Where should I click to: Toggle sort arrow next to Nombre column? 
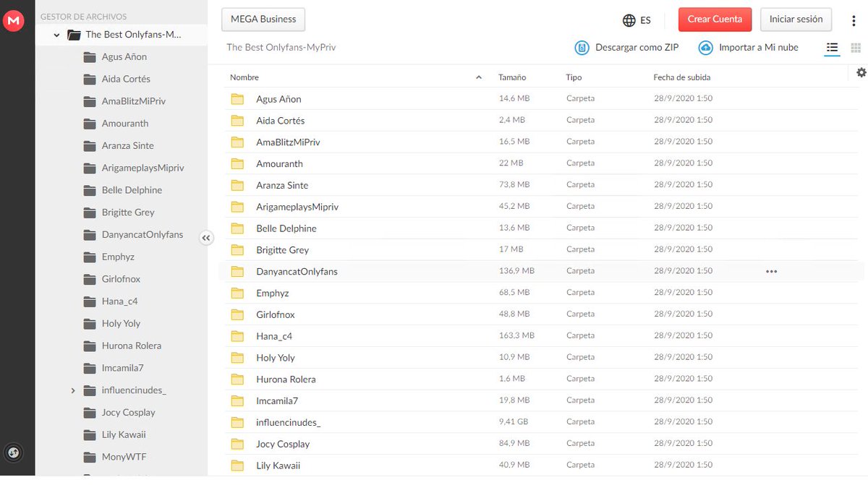point(478,77)
